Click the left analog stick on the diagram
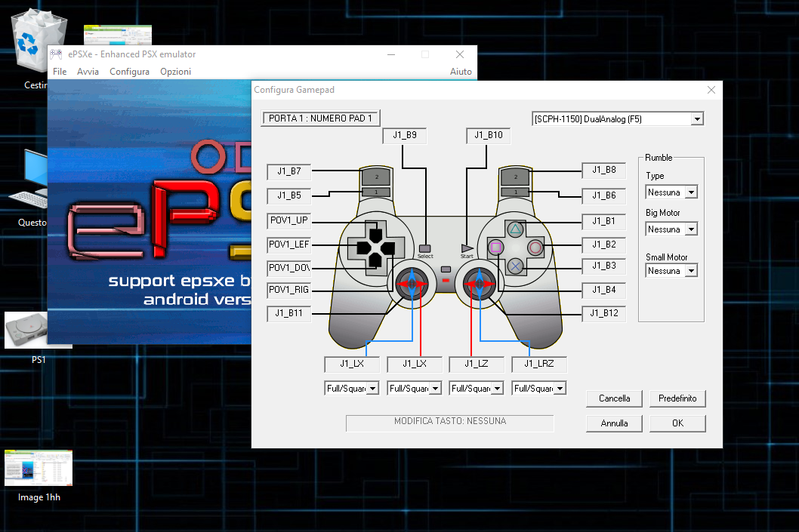Viewport: 799px width, 532px height. (x=412, y=285)
